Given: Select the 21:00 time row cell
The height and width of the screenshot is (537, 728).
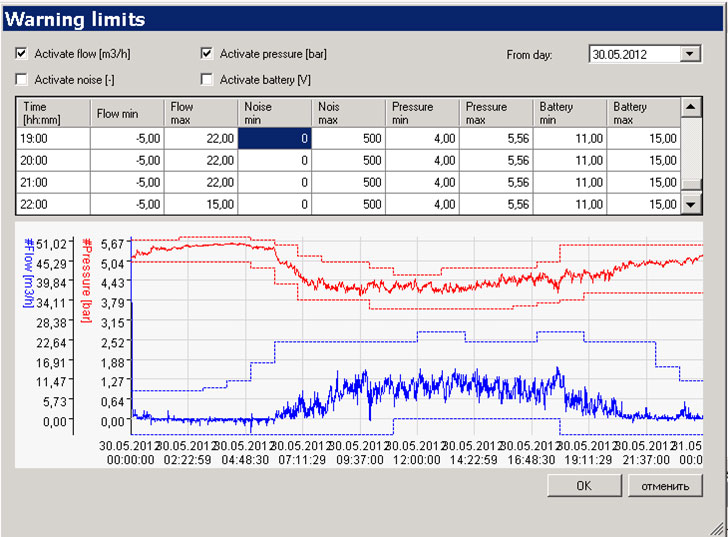Looking at the screenshot, I should [x=53, y=182].
